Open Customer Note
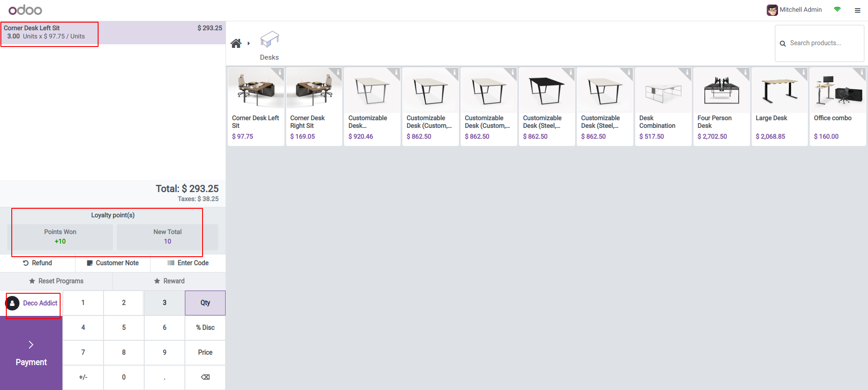Image resolution: width=868 pixels, height=390 pixels. [x=113, y=263]
